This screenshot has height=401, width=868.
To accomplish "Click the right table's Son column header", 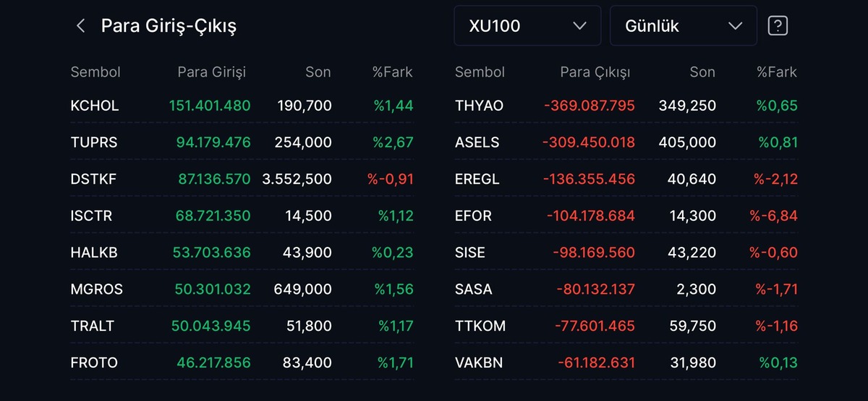I will (702, 72).
